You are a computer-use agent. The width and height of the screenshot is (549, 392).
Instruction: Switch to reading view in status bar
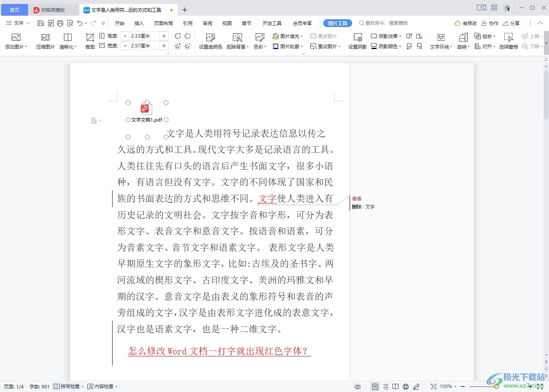tap(396, 387)
